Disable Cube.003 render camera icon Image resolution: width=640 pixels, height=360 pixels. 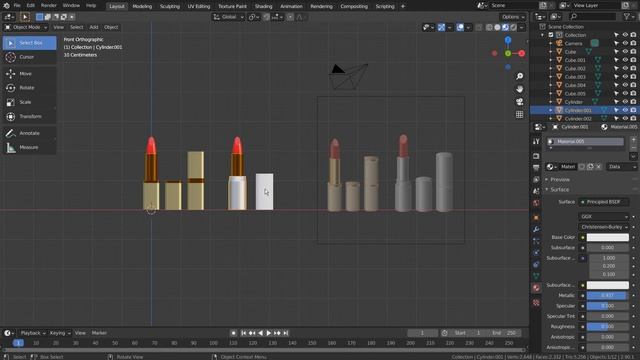(x=633, y=77)
